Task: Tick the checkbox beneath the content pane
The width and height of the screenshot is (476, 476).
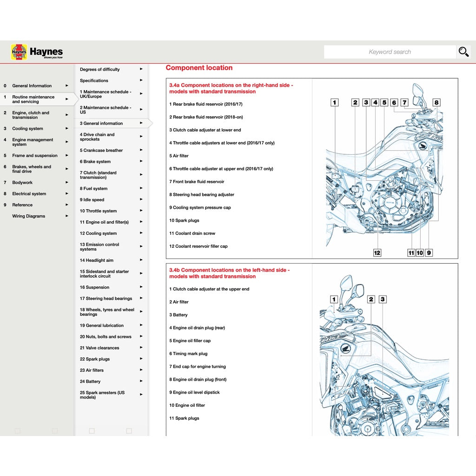Action: coord(128,430)
